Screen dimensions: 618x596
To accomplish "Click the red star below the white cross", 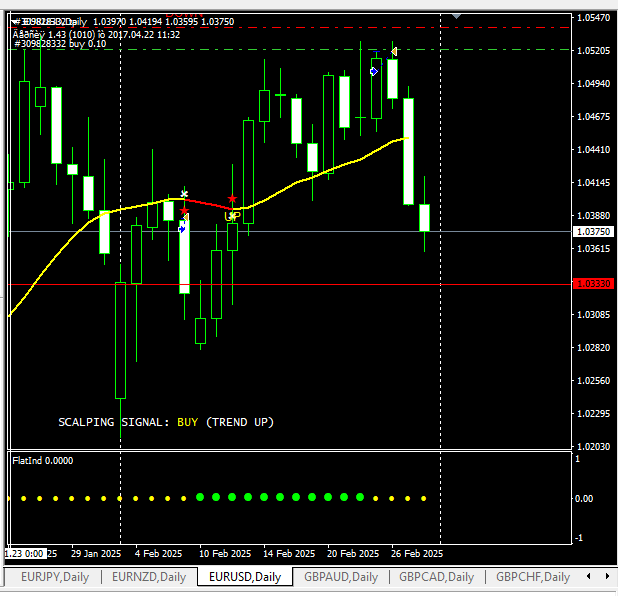I will tap(184, 211).
